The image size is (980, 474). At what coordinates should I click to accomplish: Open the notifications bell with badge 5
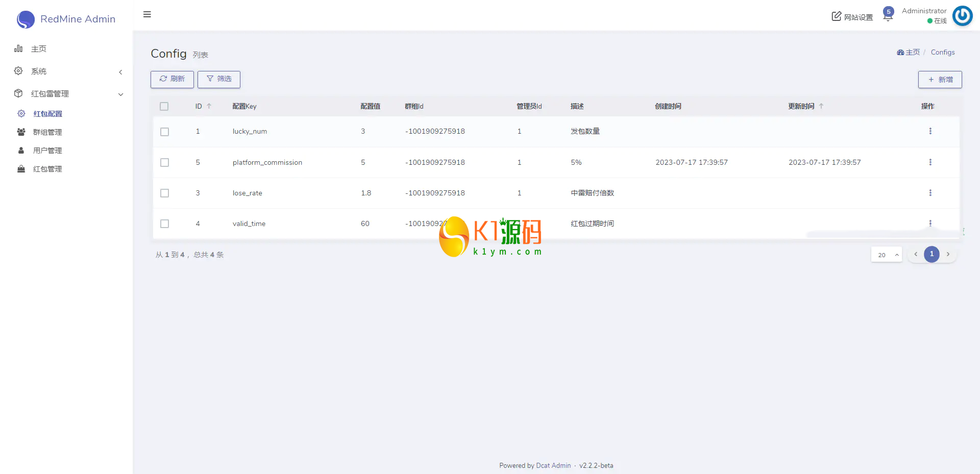pos(888,15)
